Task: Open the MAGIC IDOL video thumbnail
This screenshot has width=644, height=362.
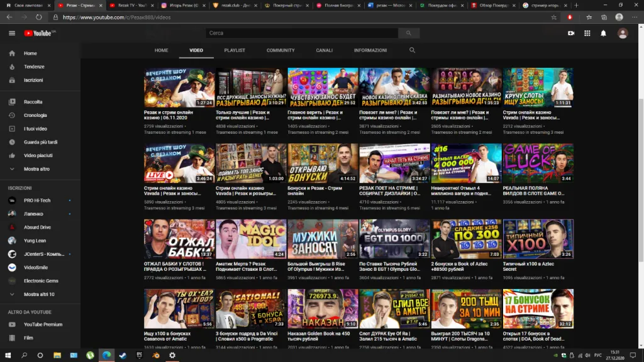Action: click(251, 239)
